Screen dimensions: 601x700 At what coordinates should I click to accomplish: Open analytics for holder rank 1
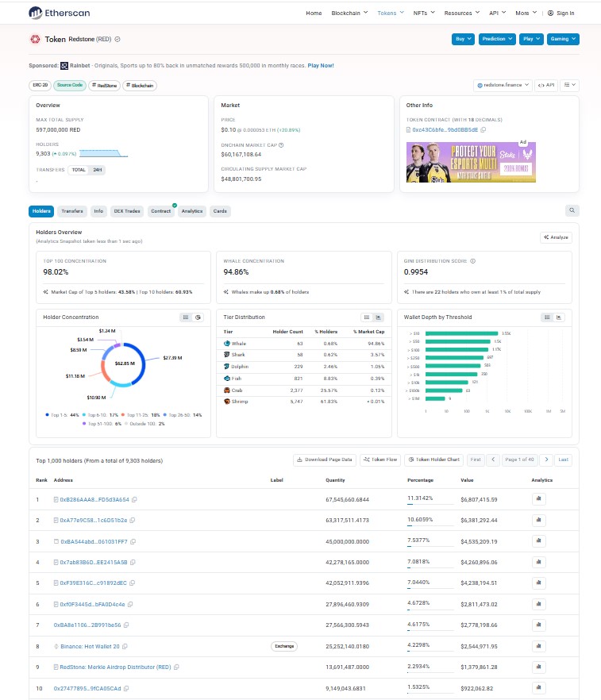(x=539, y=498)
